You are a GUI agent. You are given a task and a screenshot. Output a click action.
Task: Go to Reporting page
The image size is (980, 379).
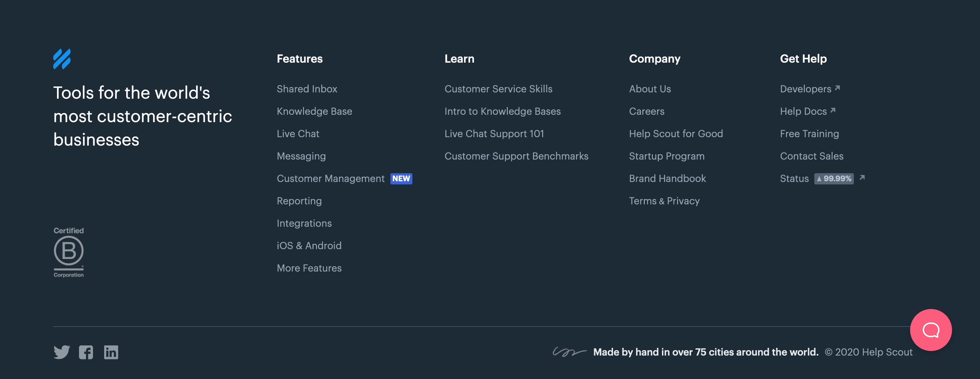coord(300,201)
